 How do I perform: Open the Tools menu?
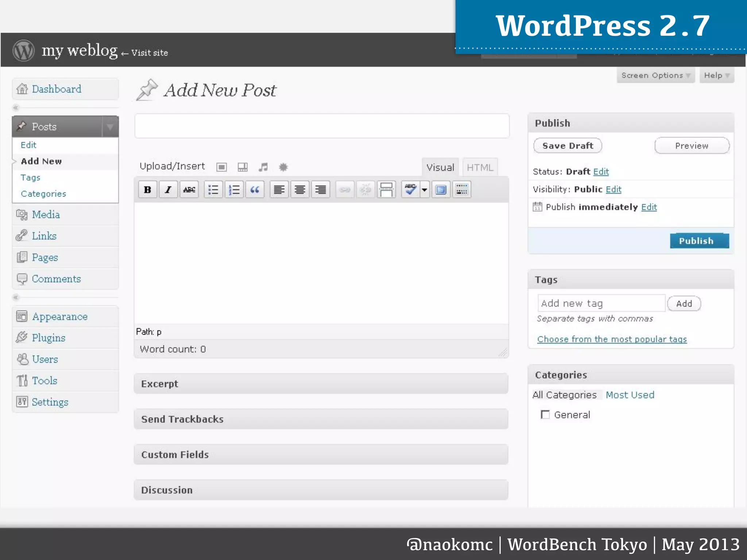pos(65,381)
